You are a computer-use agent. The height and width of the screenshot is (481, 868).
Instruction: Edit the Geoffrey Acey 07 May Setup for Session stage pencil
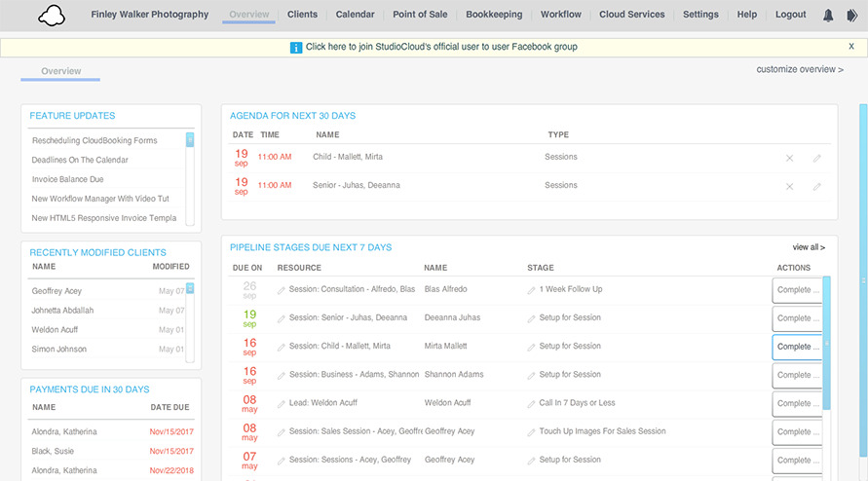pyautogui.click(x=532, y=461)
